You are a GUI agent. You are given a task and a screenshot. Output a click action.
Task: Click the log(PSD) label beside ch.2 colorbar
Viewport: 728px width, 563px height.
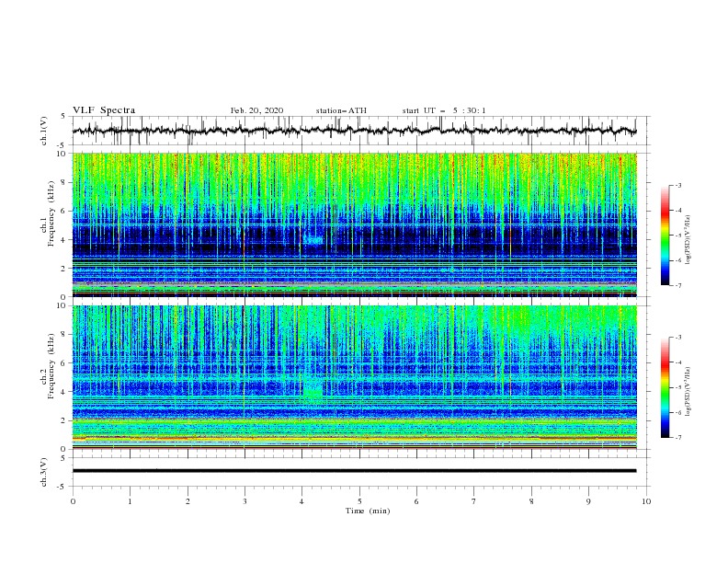688,391
